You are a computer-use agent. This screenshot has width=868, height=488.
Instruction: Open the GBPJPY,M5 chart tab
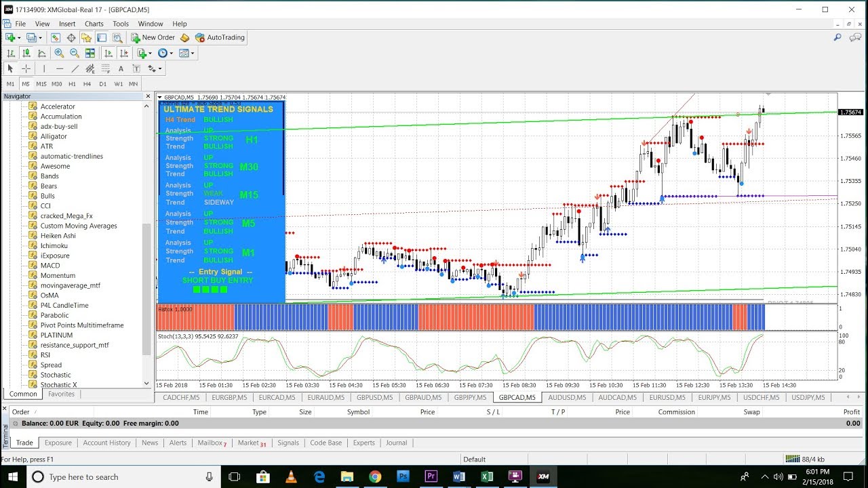coord(470,398)
